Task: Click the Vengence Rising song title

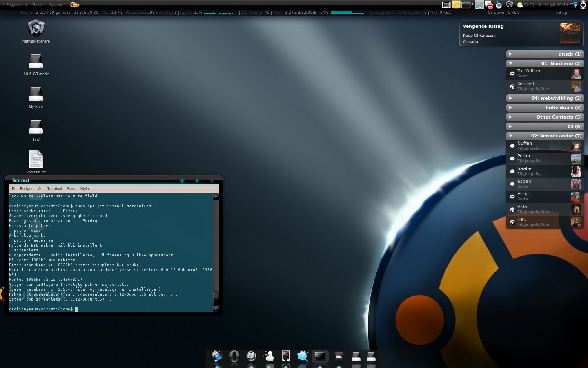Action: [483, 26]
